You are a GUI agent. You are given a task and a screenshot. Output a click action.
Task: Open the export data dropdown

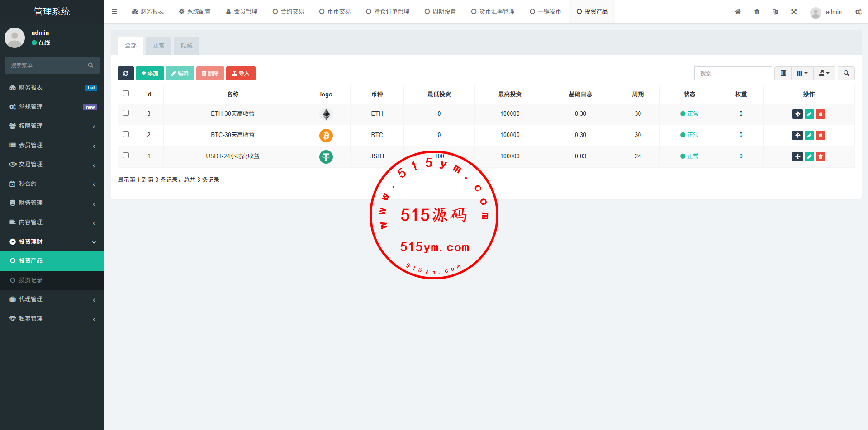[824, 73]
